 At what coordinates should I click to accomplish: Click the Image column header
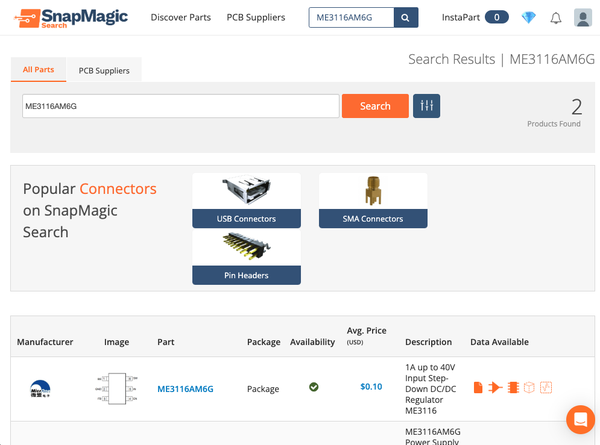[116, 342]
